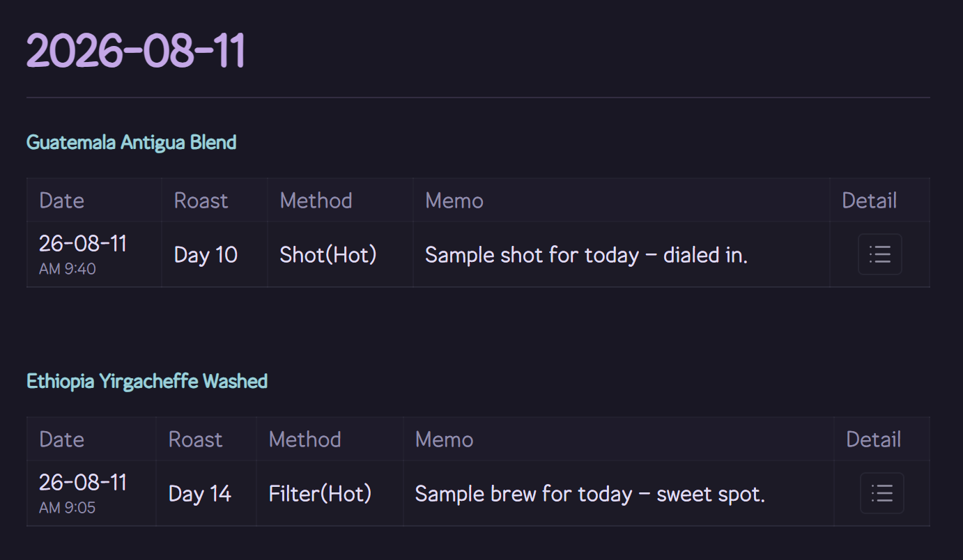Select Memo column header in Guatemala table
Image resolution: width=963 pixels, height=560 pixels.
click(454, 201)
